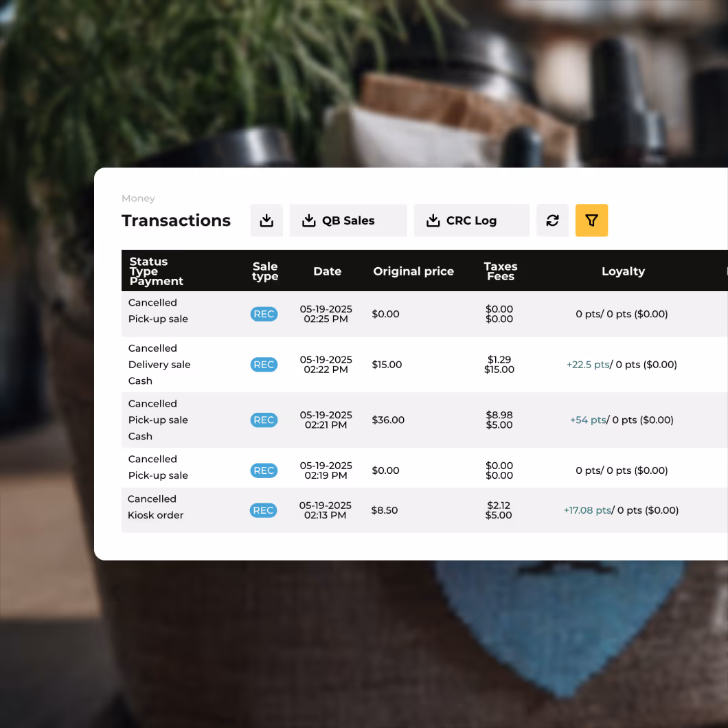Open the Money breadcrumb
728x728 pixels.
(x=138, y=198)
